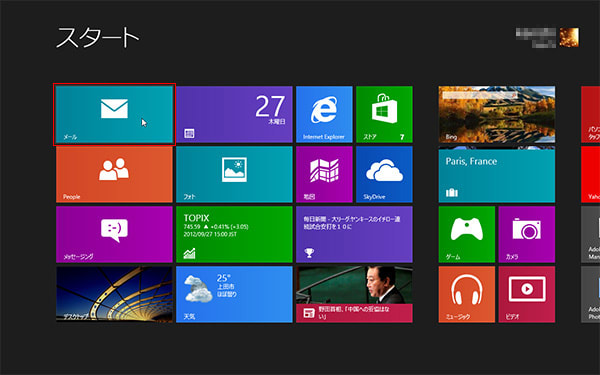The width and height of the screenshot is (600, 375).
Task: Open the Camera tile (カメラ)
Action: [527, 235]
